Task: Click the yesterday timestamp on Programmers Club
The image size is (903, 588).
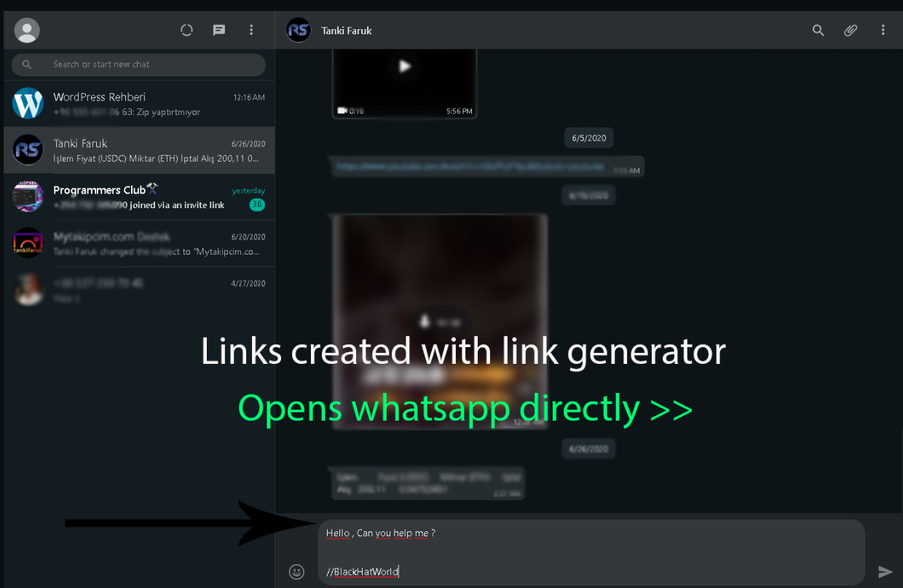Action: [x=248, y=191]
